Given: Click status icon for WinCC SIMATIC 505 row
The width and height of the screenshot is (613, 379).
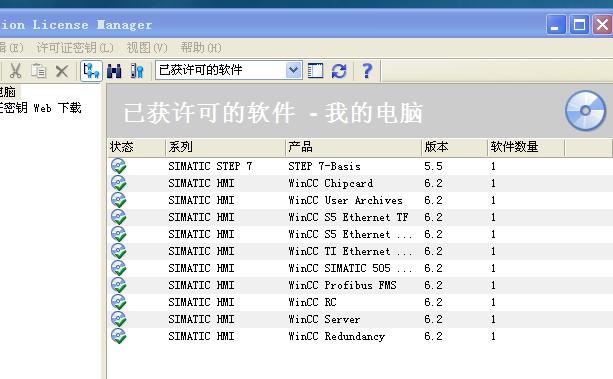Looking at the screenshot, I should (x=118, y=268).
